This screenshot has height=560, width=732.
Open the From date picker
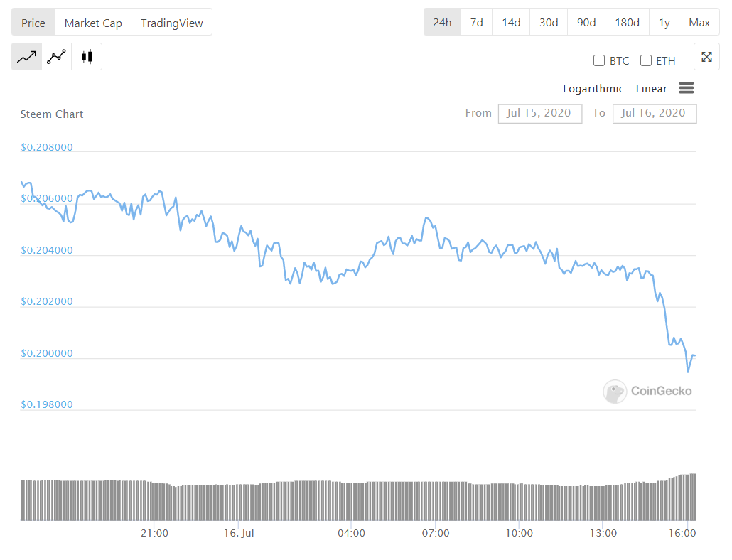(x=539, y=113)
